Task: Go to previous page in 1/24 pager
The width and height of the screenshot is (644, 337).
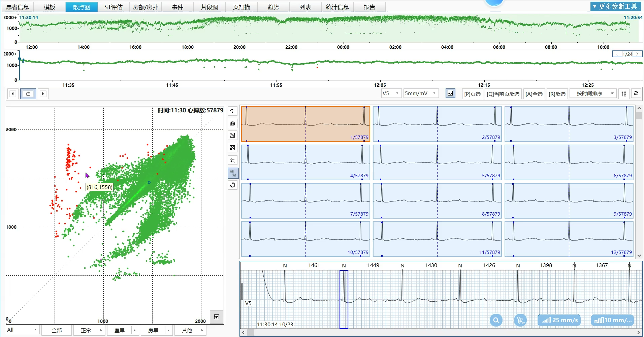Action: tap(617, 54)
